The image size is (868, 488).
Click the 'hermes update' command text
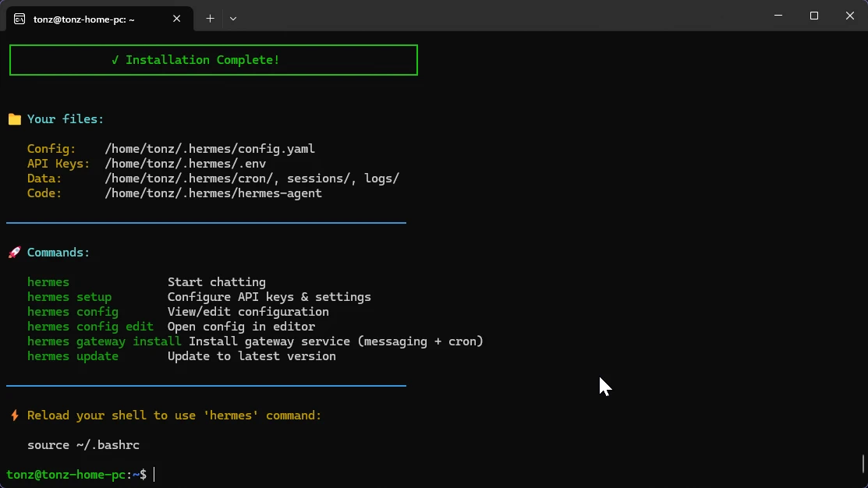tap(73, 356)
